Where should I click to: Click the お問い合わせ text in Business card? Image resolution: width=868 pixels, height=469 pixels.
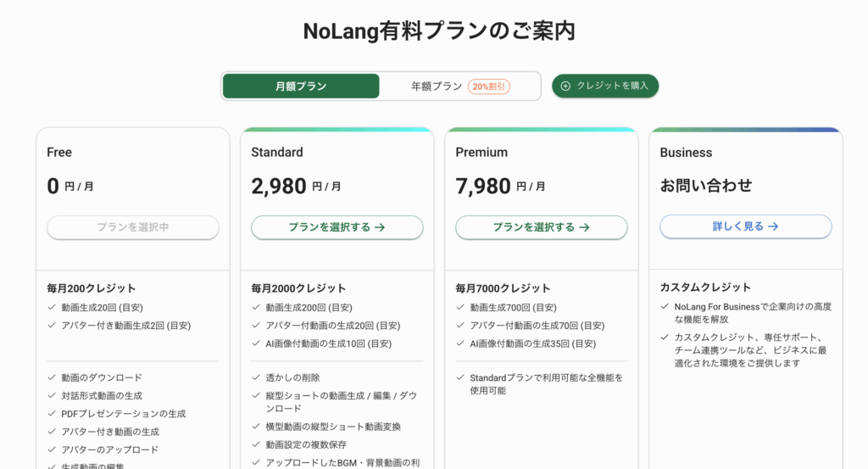(706, 186)
